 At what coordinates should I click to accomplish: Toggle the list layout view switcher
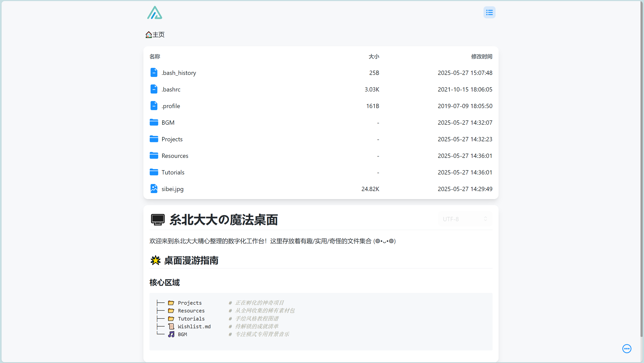click(489, 12)
